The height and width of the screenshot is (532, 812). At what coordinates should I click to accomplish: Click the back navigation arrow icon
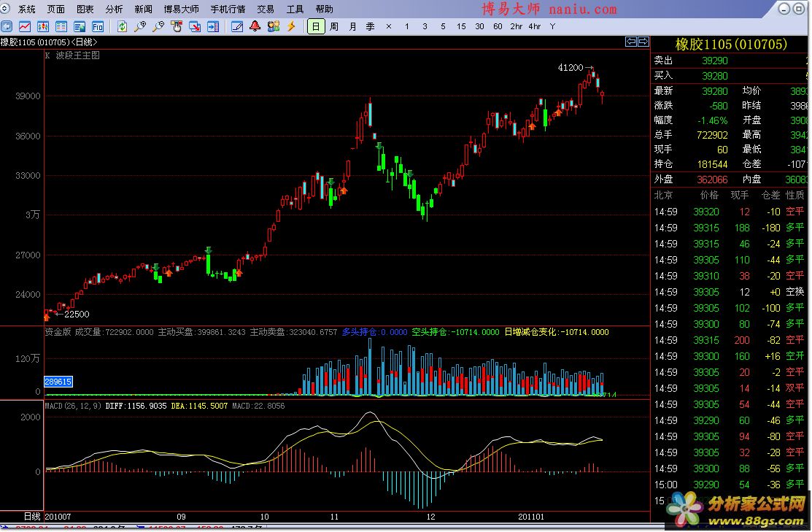click(7, 26)
